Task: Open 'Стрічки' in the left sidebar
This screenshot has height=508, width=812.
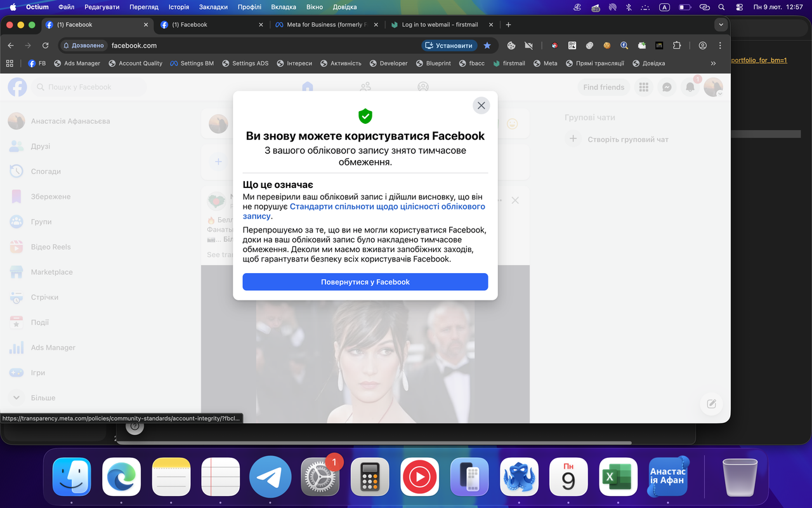Action: point(44,297)
